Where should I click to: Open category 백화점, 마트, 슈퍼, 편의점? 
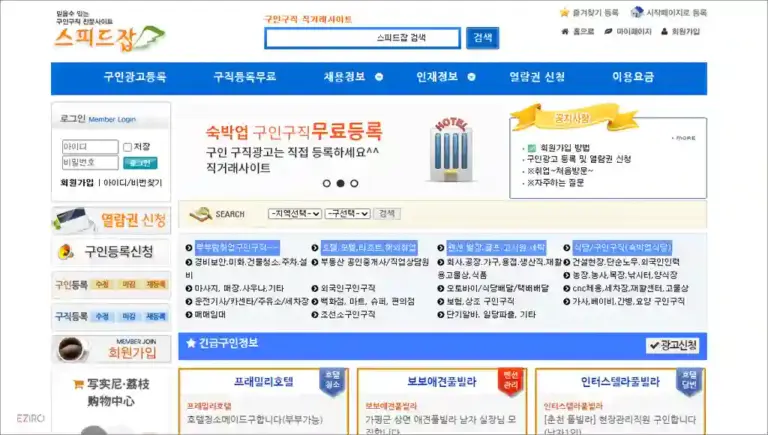[x=368, y=302]
